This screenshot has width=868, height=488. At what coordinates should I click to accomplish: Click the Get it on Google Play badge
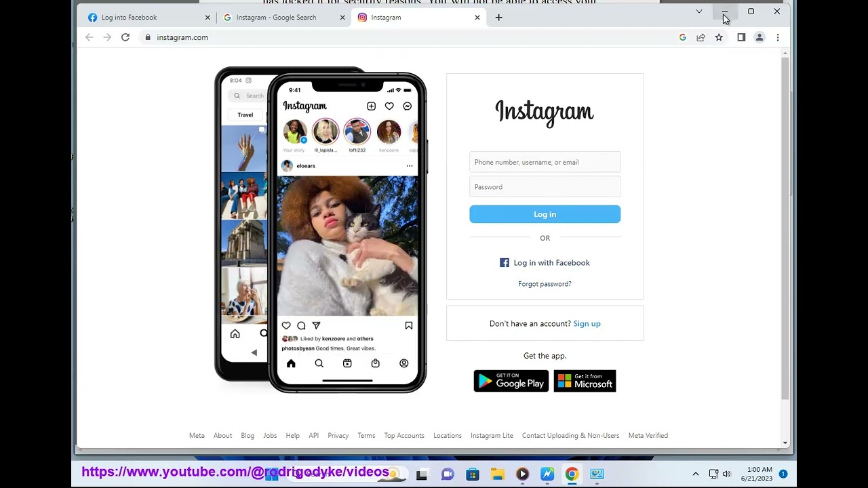pyautogui.click(x=511, y=381)
